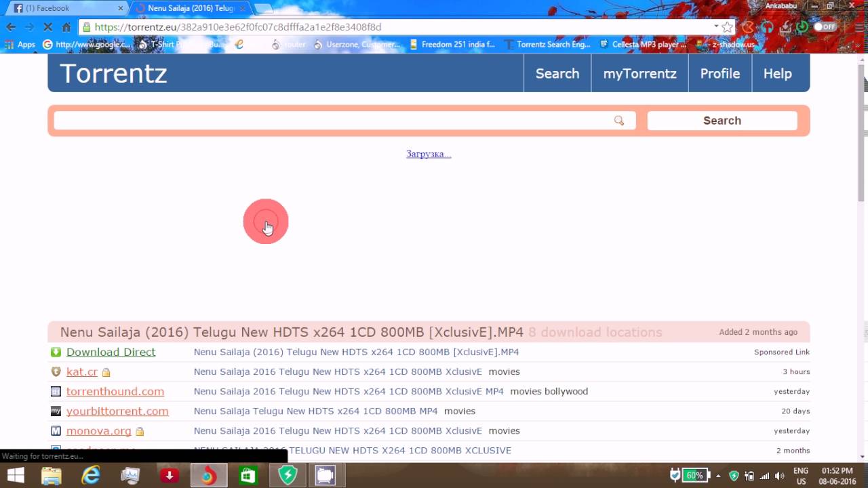Click the yourbittorrent.com site favicon
Image resolution: width=868 pixels, height=488 pixels.
click(x=56, y=411)
